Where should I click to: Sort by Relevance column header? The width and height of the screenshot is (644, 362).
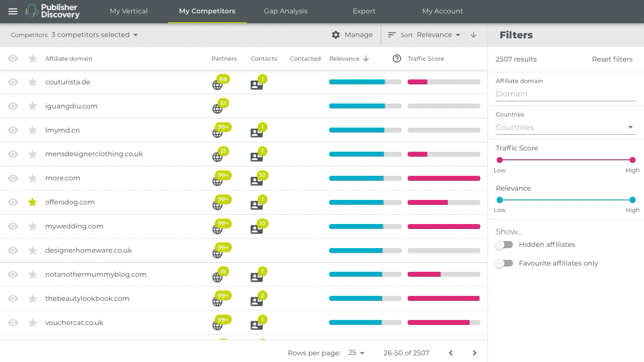(x=349, y=58)
